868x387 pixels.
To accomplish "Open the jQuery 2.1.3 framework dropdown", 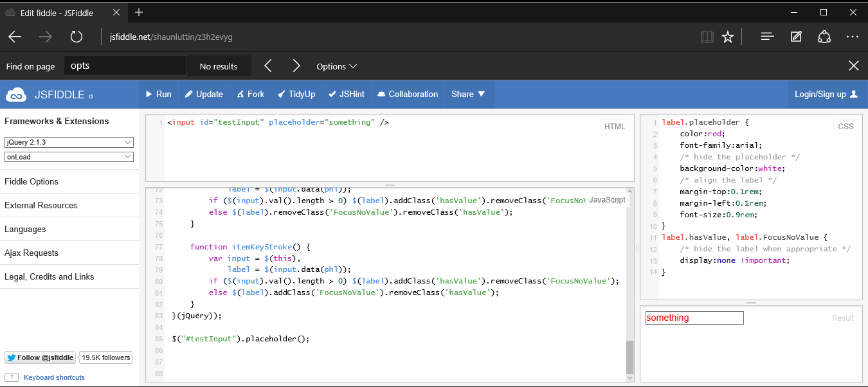I will point(69,142).
